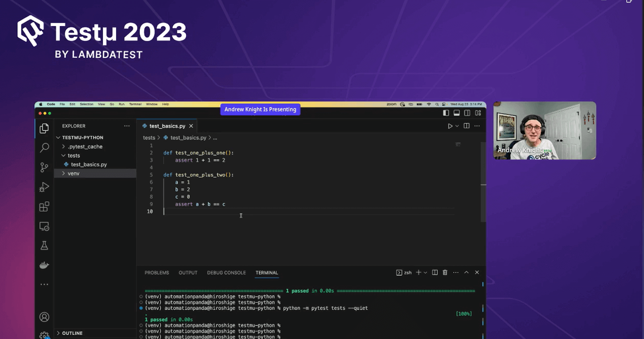This screenshot has width=644, height=339.
Task: Switch to the PROBLEMS panel tab
Action: tap(157, 273)
